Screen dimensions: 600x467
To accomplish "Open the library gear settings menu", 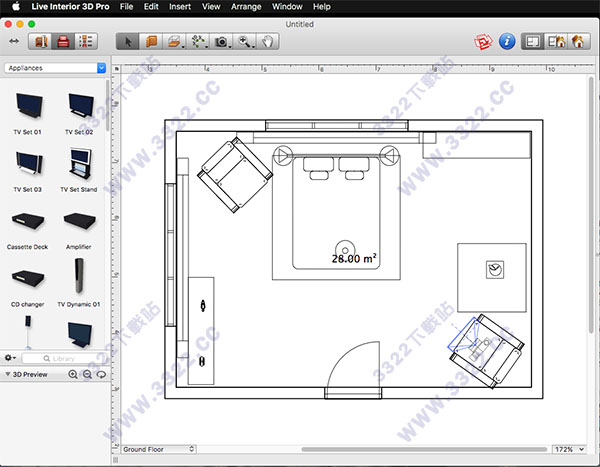I will [10, 358].
